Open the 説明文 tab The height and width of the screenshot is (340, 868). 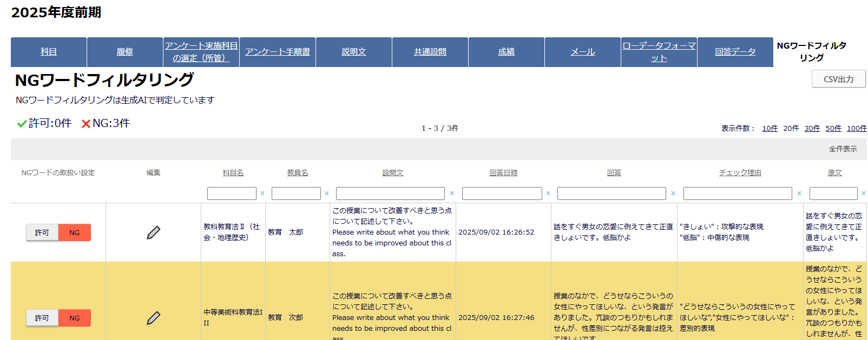[354, 52]
